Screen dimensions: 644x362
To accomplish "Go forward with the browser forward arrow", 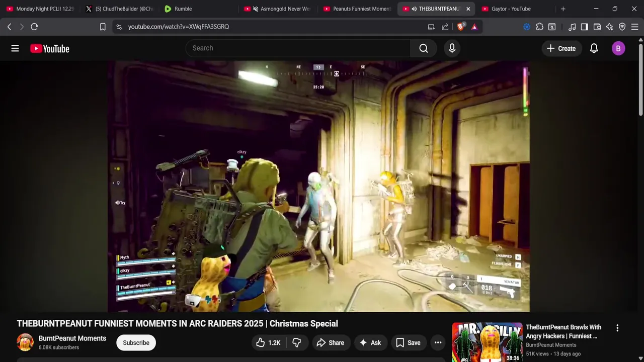I will point(22,27).
